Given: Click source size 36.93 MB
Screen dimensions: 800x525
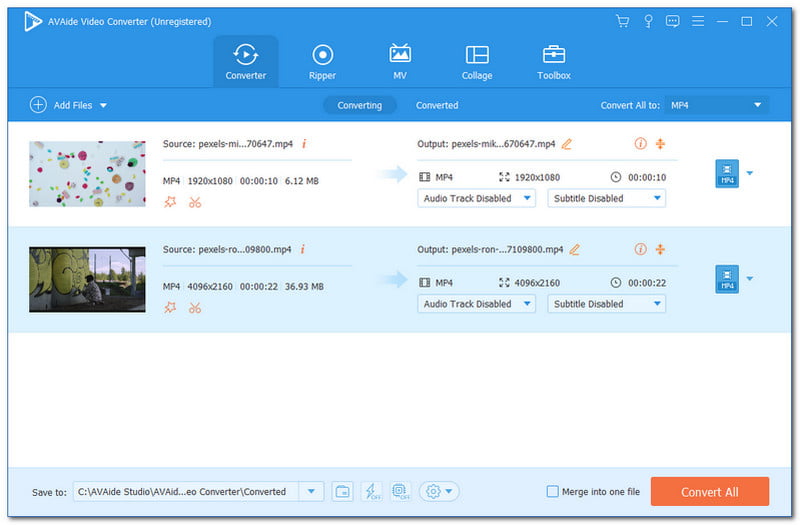Looking at the screenshot, I should point(304,286).
